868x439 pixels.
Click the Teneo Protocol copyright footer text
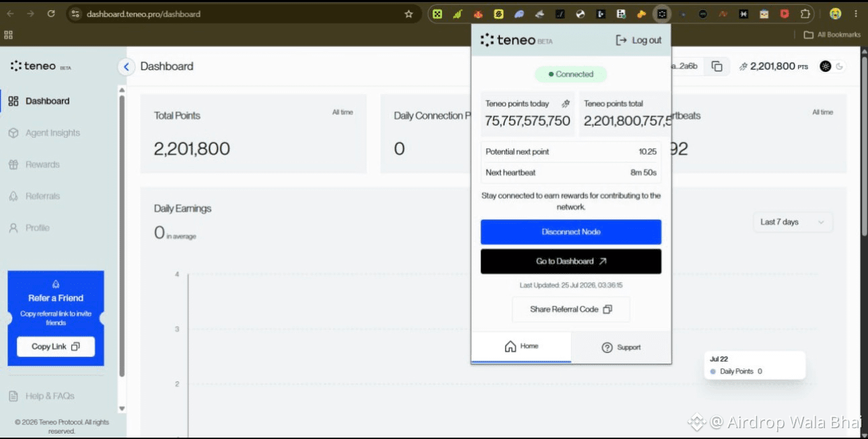[x=61, y=426]
